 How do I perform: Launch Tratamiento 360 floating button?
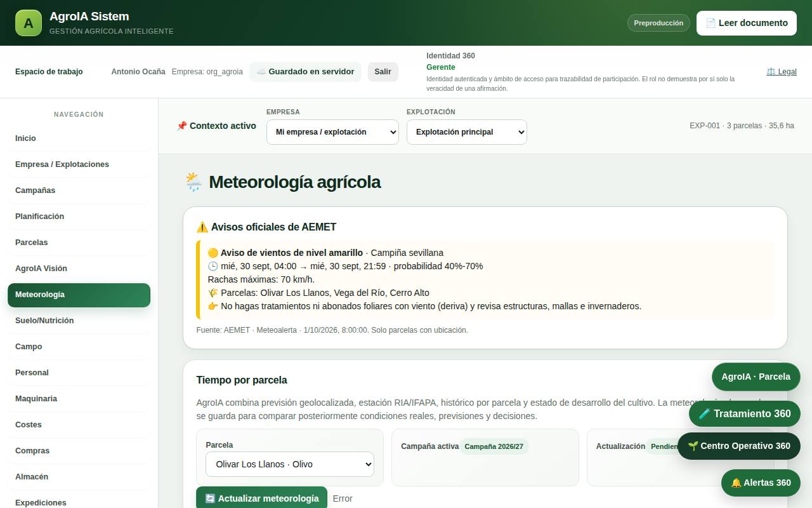click(x=745, y=414)
